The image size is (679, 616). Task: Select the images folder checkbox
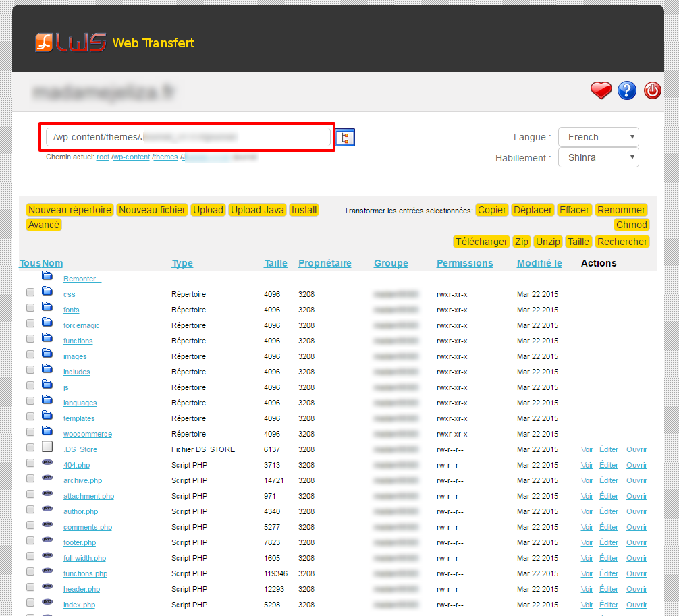[30, 354]
